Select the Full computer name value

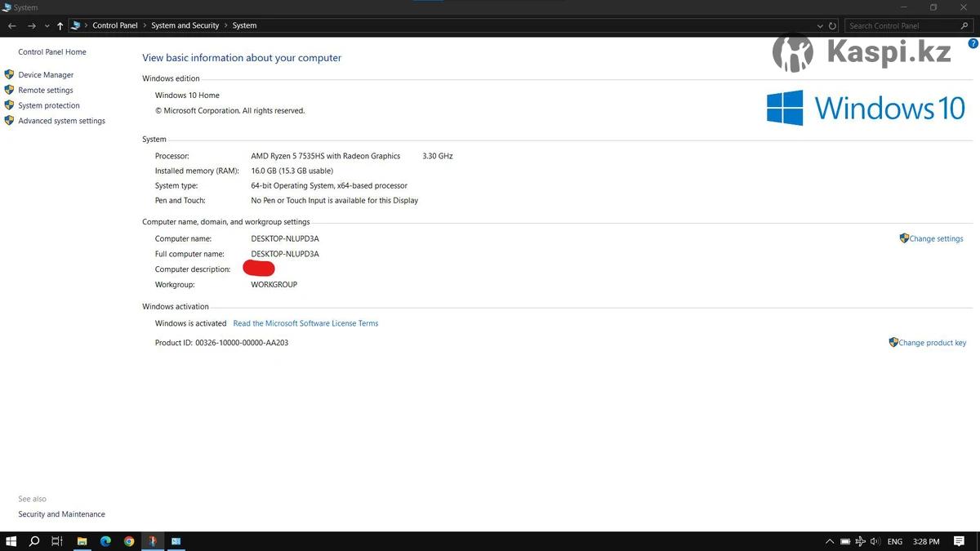pyautogui.click(x=285, y=254)
